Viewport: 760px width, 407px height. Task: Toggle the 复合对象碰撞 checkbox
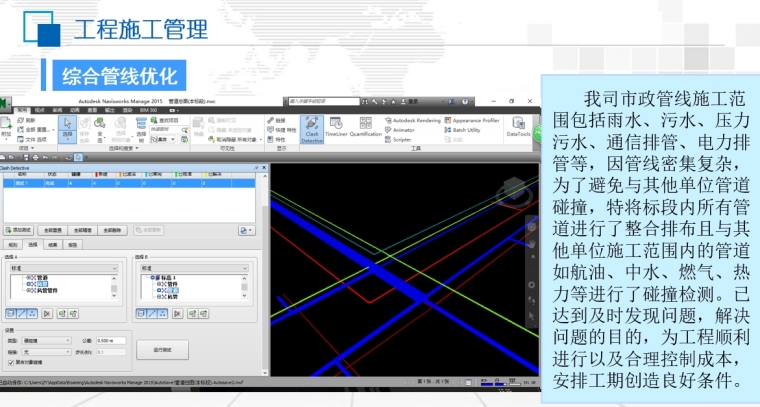coord(9,362)
